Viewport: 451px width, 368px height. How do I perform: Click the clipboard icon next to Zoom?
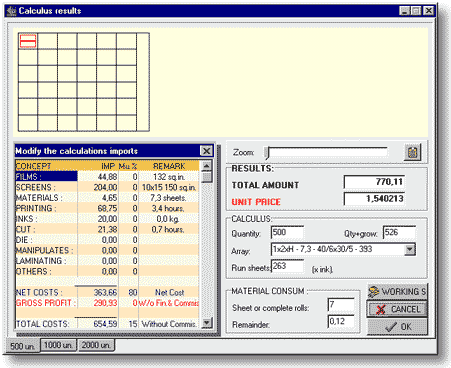pos(412,153)
